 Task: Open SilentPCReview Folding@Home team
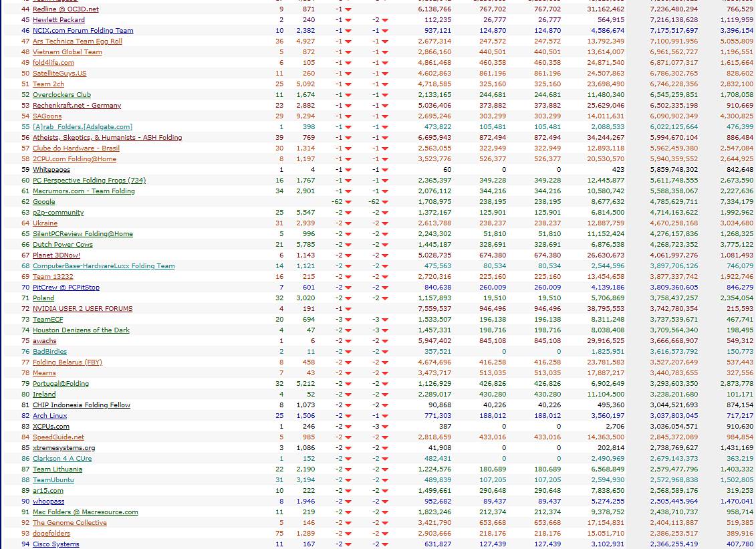point(83,234)
